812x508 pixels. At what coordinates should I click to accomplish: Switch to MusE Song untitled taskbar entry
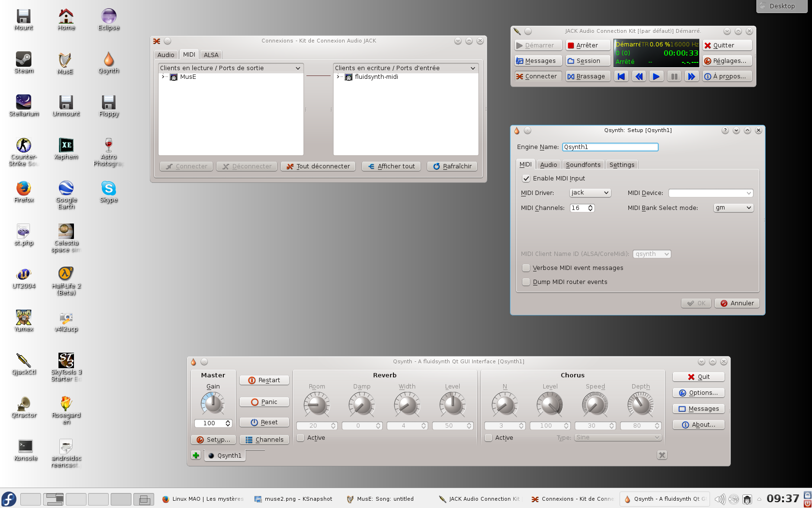tap(381, 499)
